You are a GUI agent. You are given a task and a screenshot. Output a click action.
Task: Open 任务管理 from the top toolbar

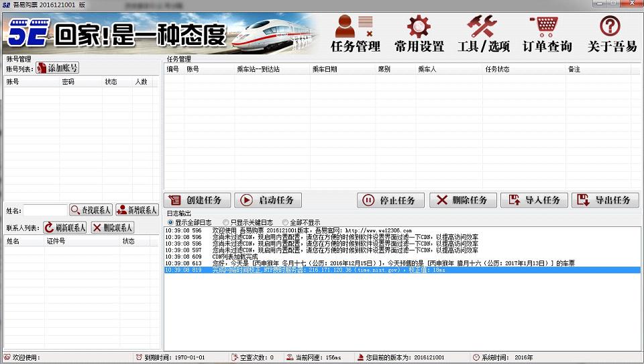click(x=356, y=34)
